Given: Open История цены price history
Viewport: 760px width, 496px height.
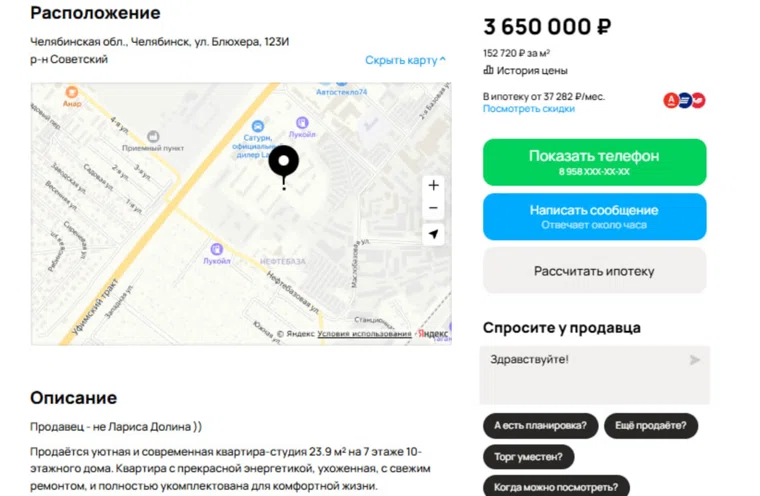Looking at the screenshot, I should (x=525, y=70).
